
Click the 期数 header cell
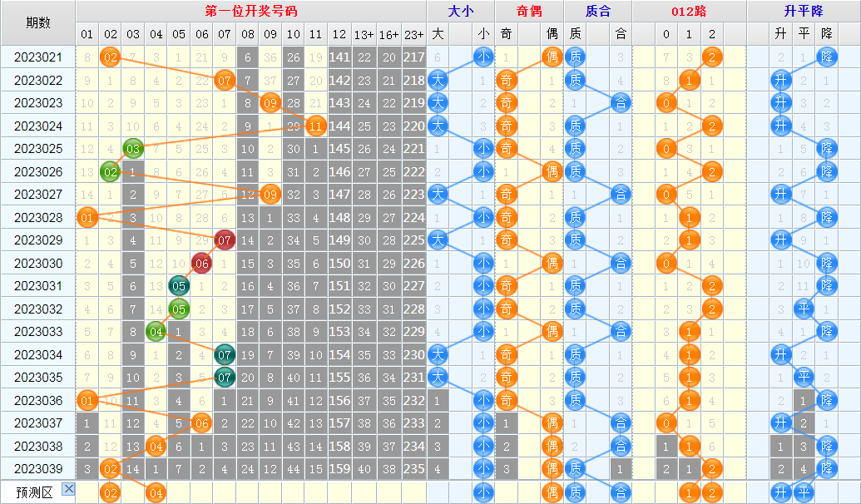click(x=38, y=22)
